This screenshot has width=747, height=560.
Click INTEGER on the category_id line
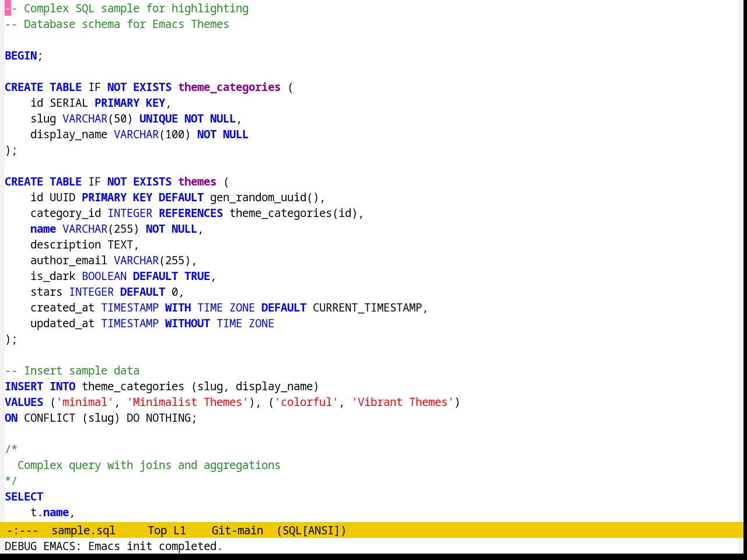pyautogui.click(x=130, y=213)
